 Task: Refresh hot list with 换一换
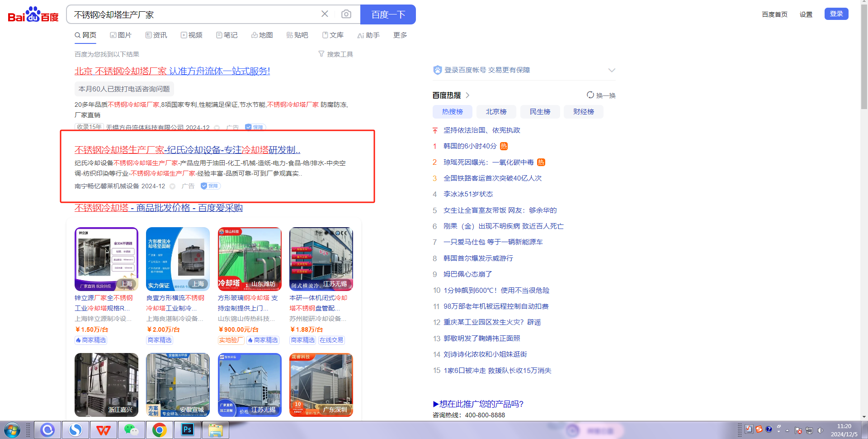[x=601, y=95]
